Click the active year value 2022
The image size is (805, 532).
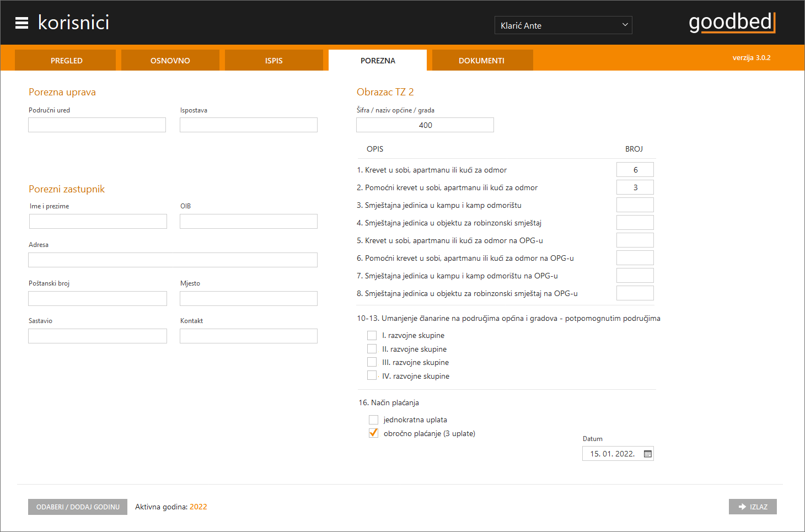(x=198, y=507)
